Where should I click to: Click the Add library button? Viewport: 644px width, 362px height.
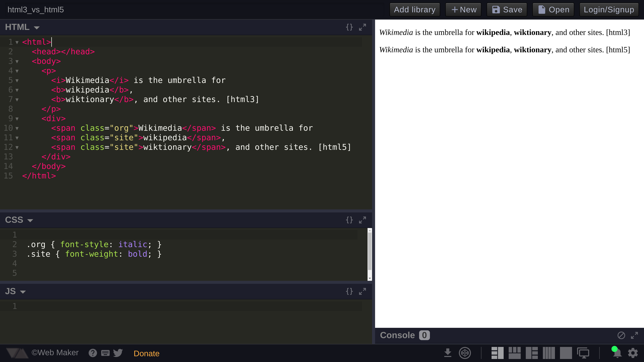(415, 10)
